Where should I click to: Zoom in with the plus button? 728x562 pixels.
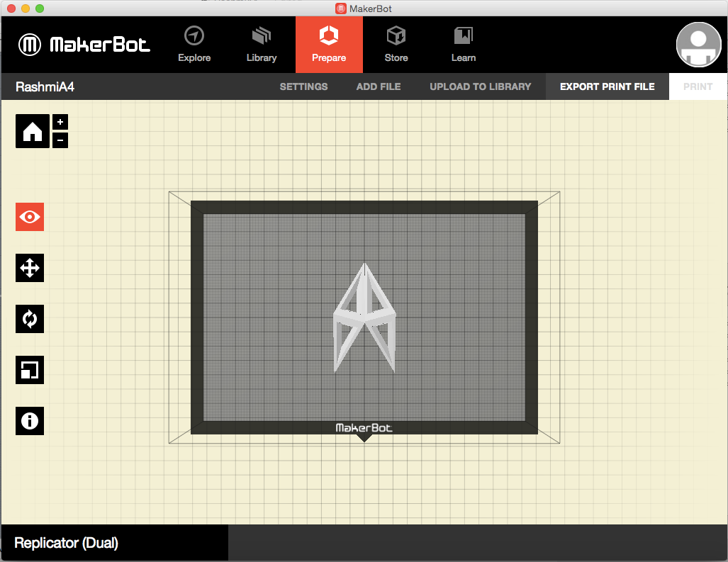coord(60,122)
